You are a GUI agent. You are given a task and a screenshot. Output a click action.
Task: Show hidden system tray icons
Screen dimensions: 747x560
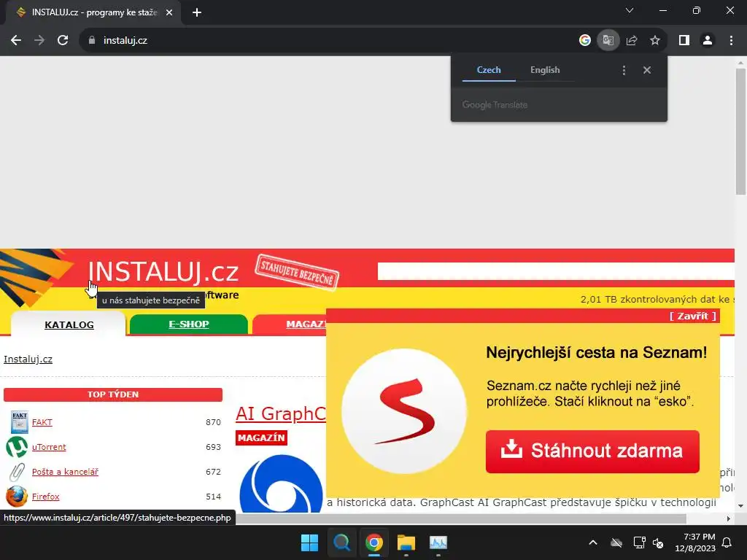point(593,542)
